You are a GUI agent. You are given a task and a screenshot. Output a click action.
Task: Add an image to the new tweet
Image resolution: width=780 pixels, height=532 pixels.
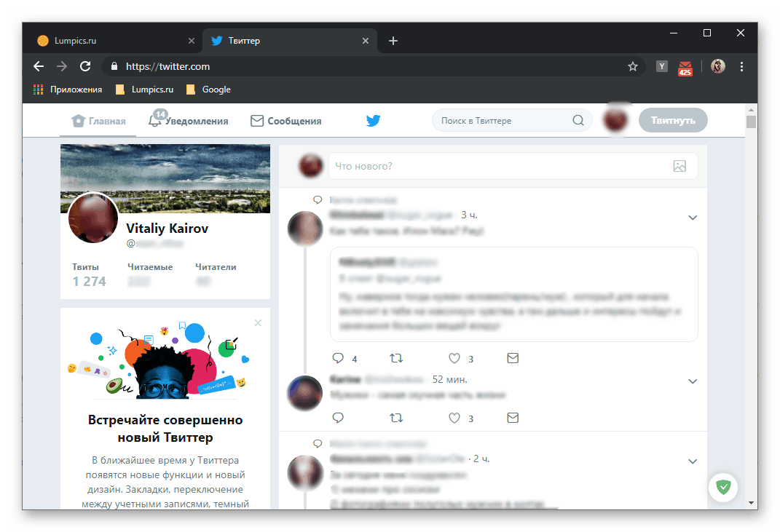[x=679, y=166]
